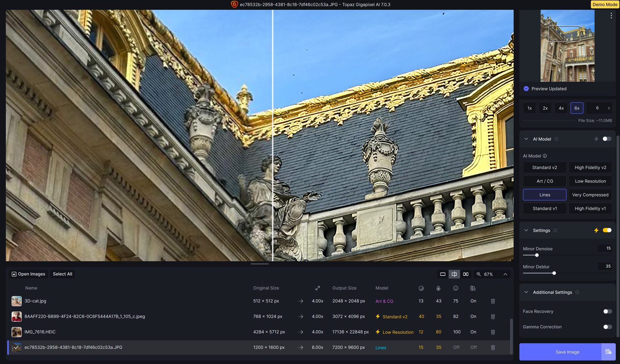Screen dimensions: 620x364
Task: Toggle the AI Model auto switch
Action: pos(607,139)
